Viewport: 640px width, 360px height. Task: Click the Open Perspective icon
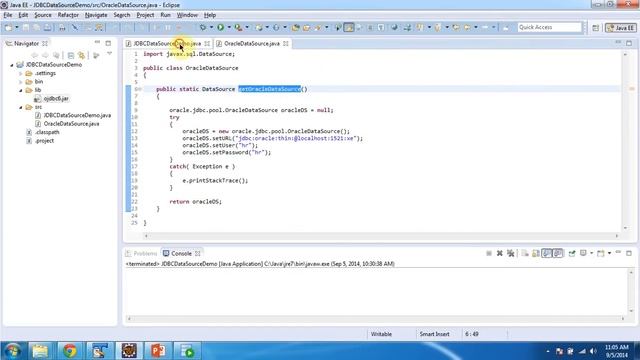tap(596, 28)
